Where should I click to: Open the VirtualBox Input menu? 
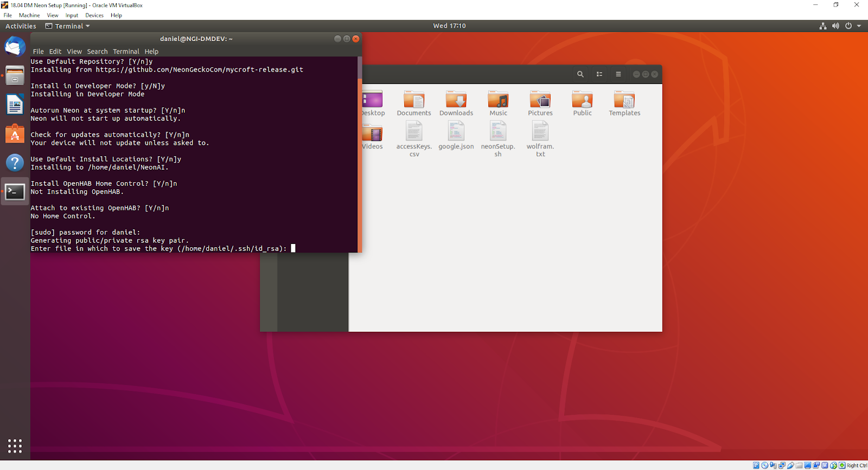[72, 15]
